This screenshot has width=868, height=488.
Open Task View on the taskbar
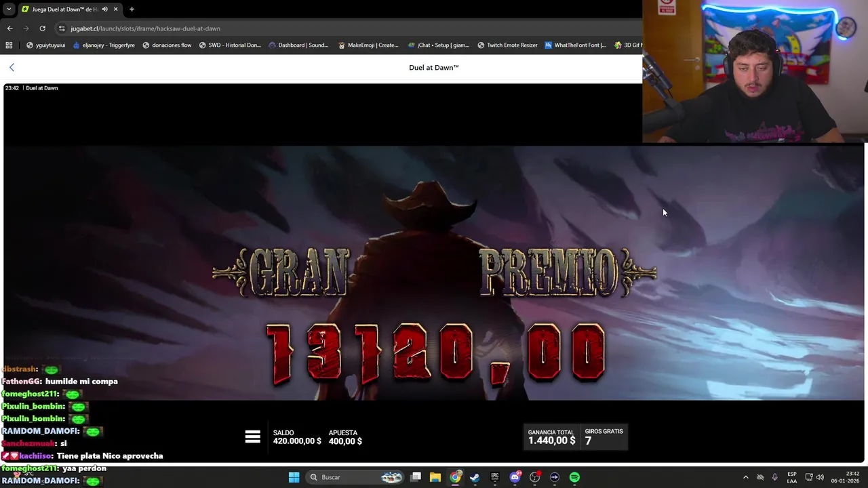tap(416, 477)
